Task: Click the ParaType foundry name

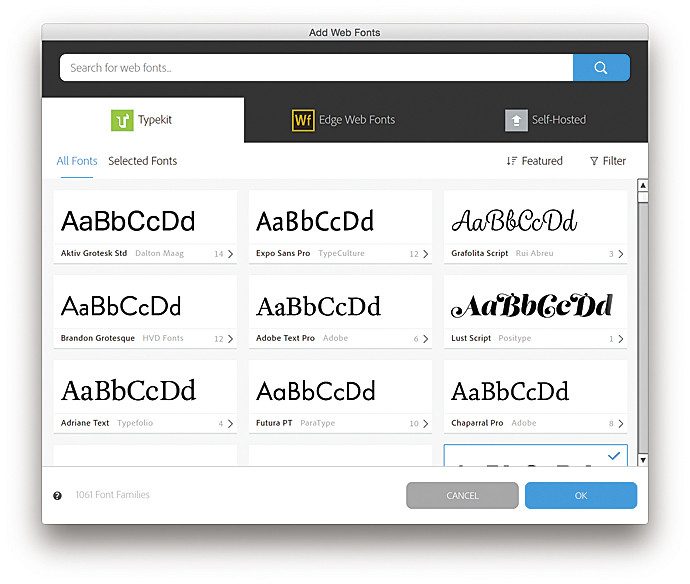Action: (x=318, y=423)
